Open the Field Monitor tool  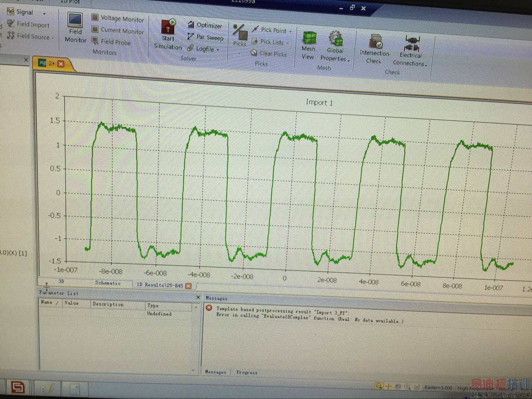75,27
